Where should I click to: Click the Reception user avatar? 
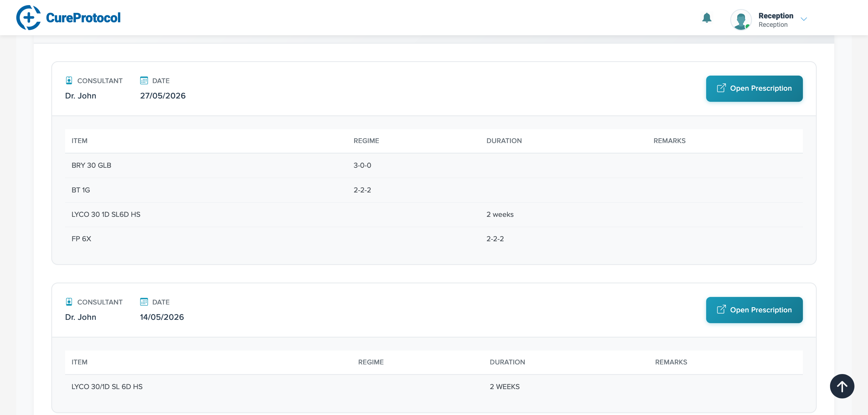741,20
